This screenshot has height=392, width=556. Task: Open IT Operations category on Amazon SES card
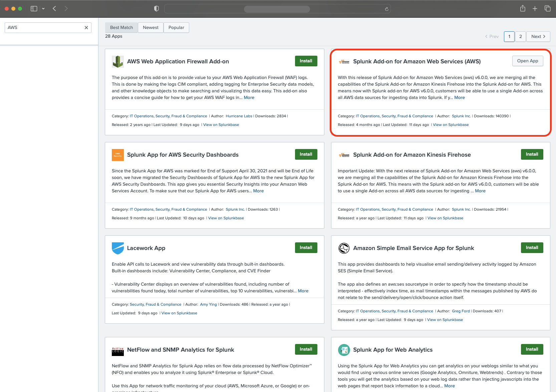[x=367, y=311]
